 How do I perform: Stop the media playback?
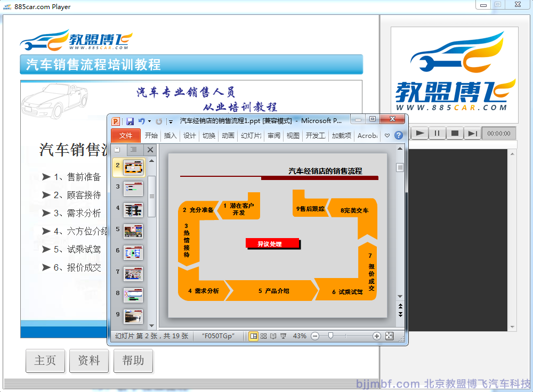pos(455,133)
